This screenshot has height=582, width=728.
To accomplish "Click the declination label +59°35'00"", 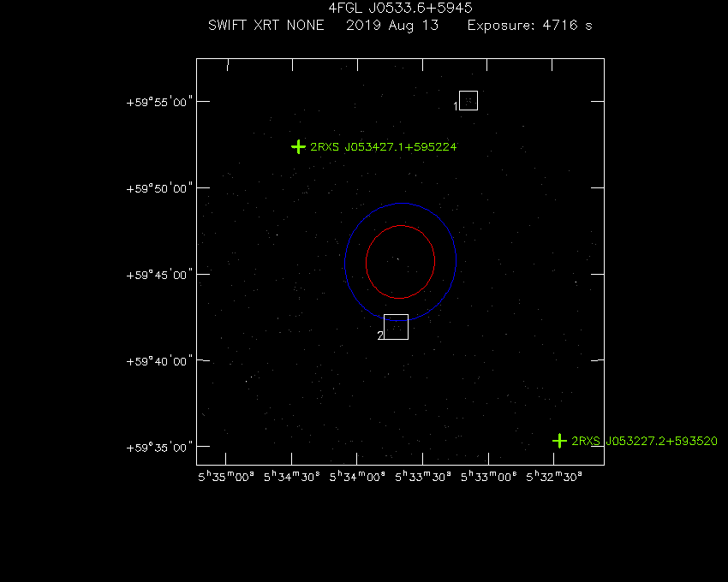I will click(x=159, y=448).
